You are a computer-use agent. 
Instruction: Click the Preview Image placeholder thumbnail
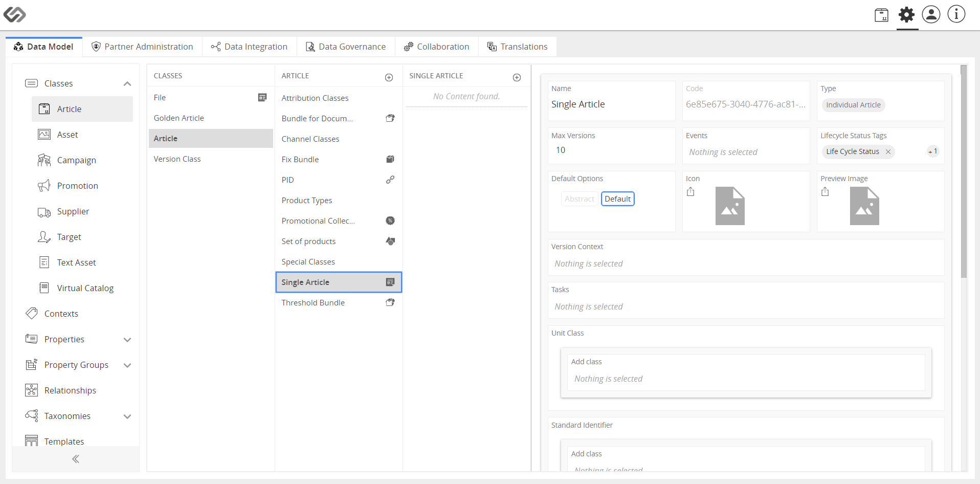coord(864,206)
